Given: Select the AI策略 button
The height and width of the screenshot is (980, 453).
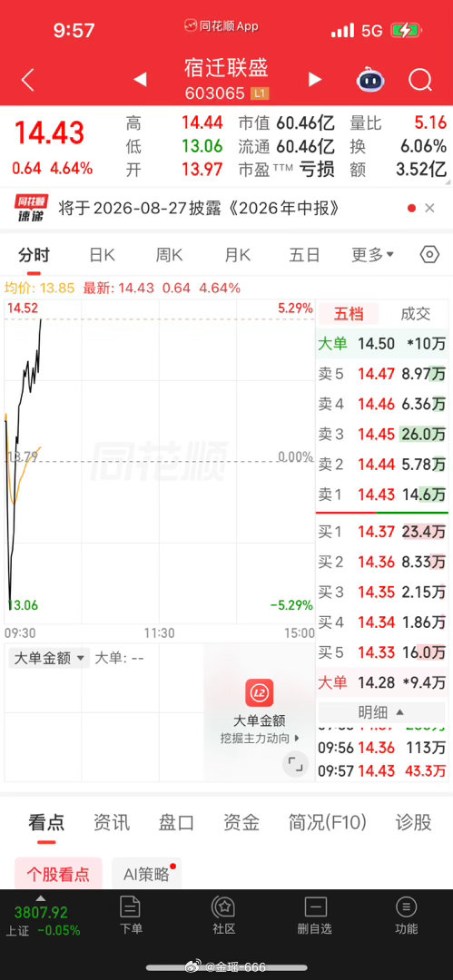Looking at the screenshot, I should tap(146, 875).
